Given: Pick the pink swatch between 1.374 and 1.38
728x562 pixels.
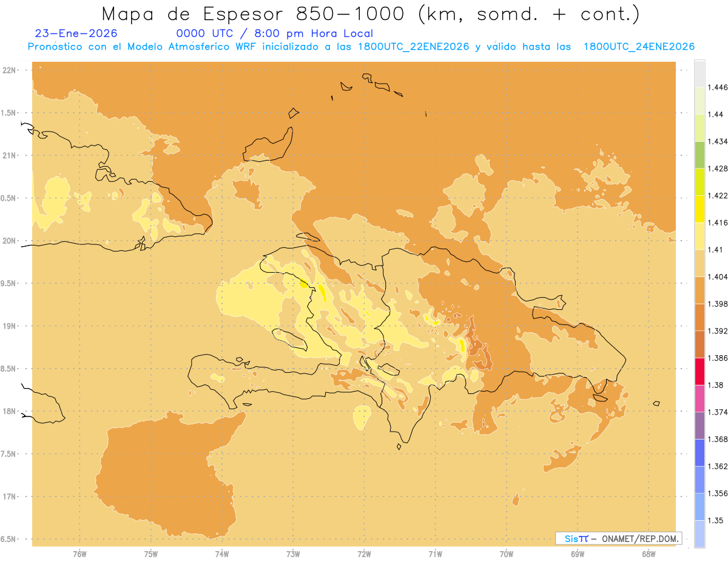Looking at the screenshot, I should [x=699, y=398].
